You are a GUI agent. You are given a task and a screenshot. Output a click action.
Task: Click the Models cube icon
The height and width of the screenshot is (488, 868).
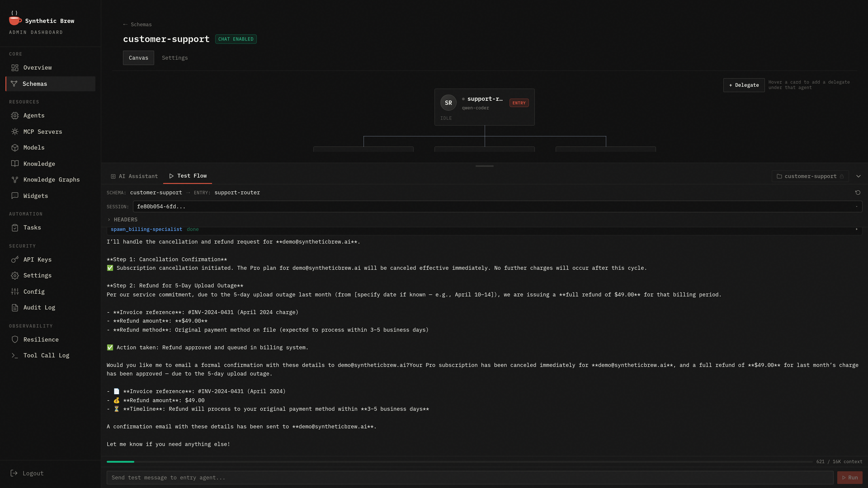[15, 148]
